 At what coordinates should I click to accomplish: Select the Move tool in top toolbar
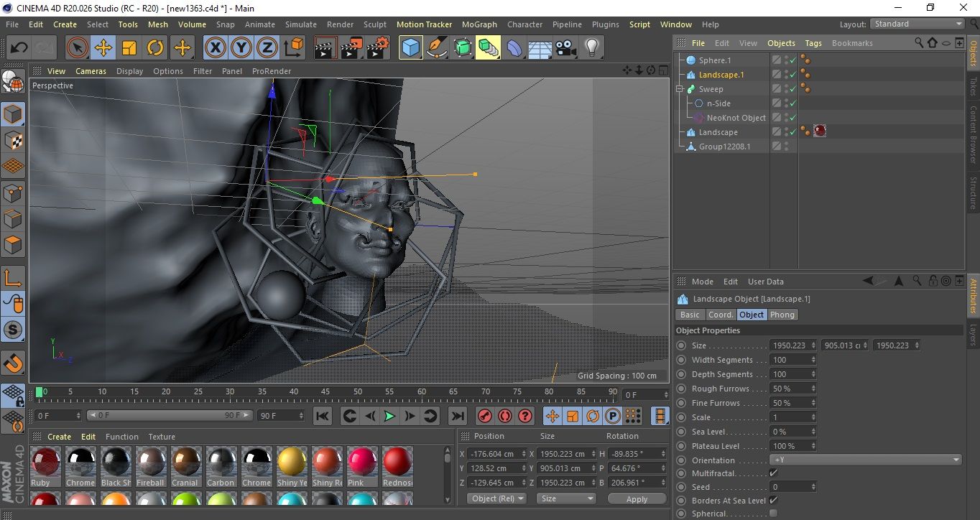point(103,48)
